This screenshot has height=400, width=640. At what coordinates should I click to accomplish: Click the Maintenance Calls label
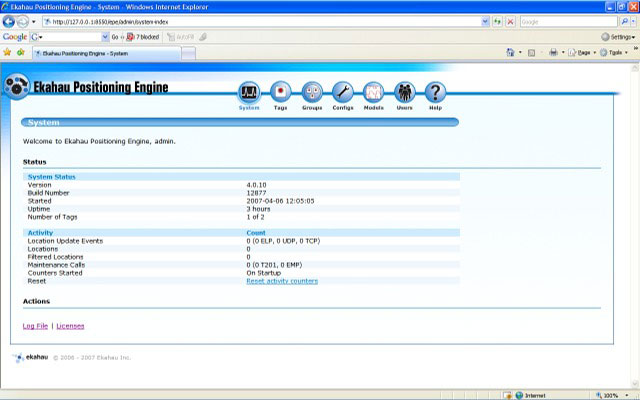[56, 265]
